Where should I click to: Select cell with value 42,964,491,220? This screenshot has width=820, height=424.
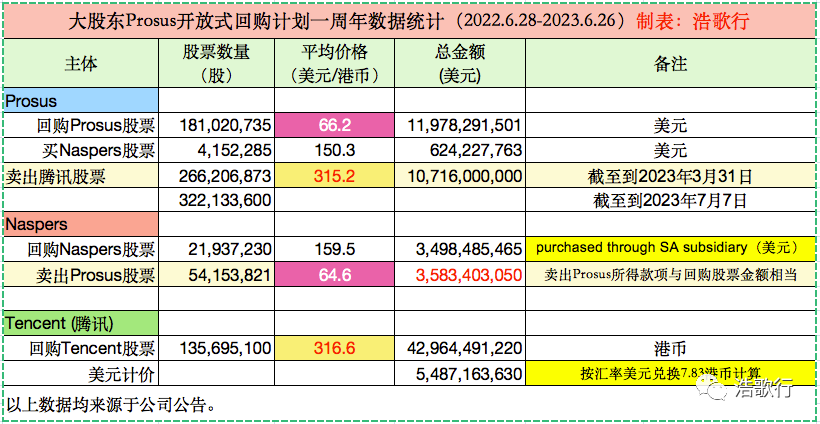[x=460, y=348]
